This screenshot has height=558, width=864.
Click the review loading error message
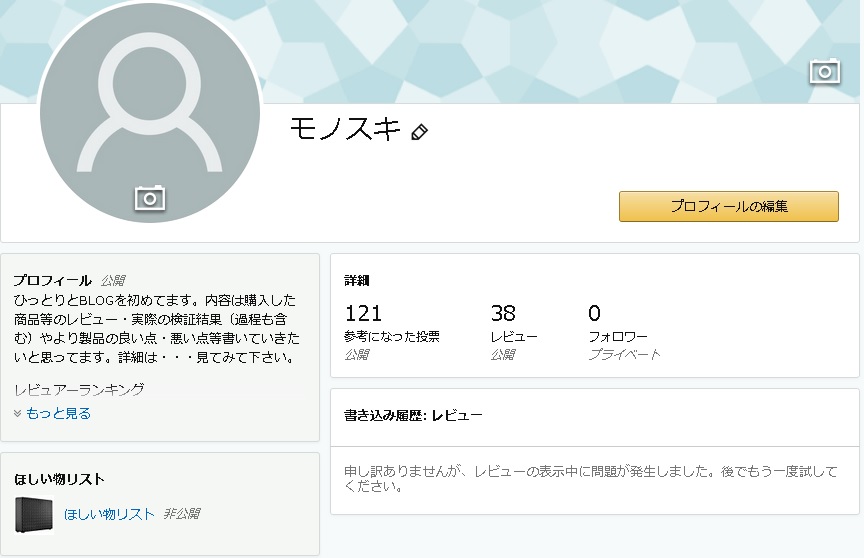593,479
